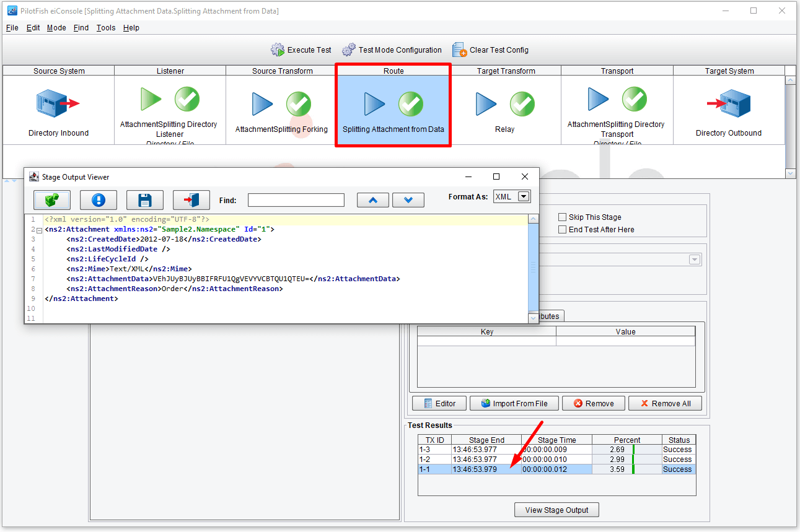Click the Target System stage header
The width and height of the screenshot is (800, 532).
point(729,71)
